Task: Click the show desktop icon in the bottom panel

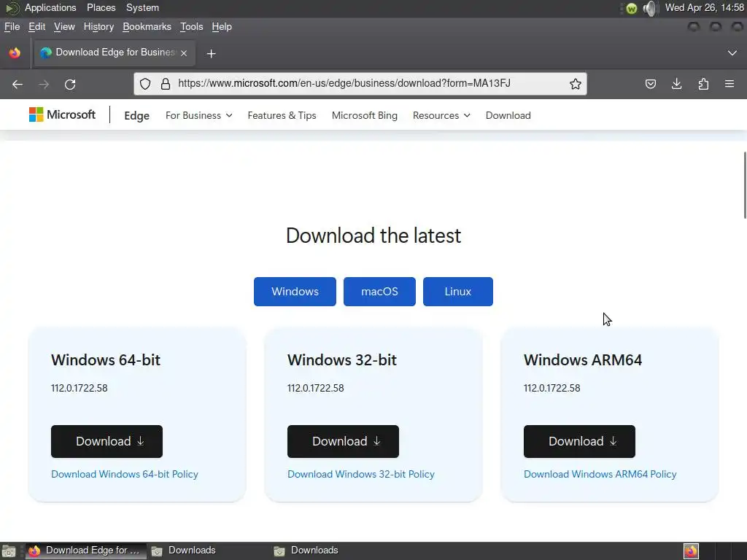Action: click(x=9, y=551)
